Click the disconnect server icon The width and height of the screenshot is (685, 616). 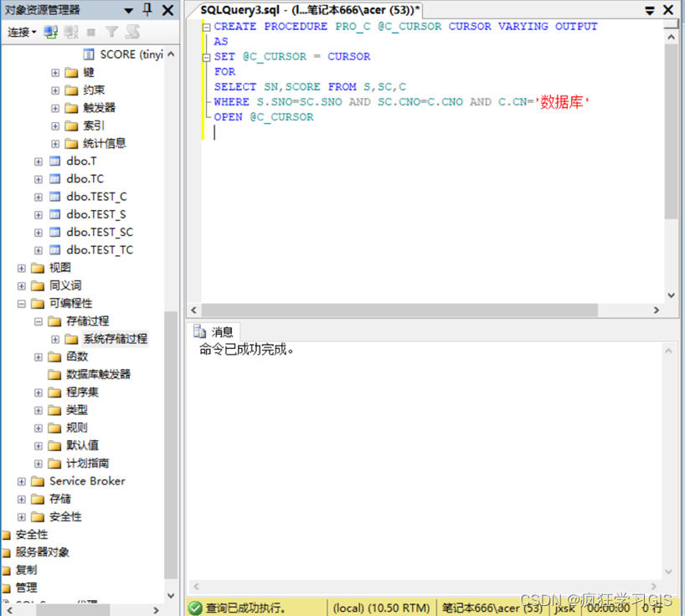pyautogui.click(x=71, y=32)
